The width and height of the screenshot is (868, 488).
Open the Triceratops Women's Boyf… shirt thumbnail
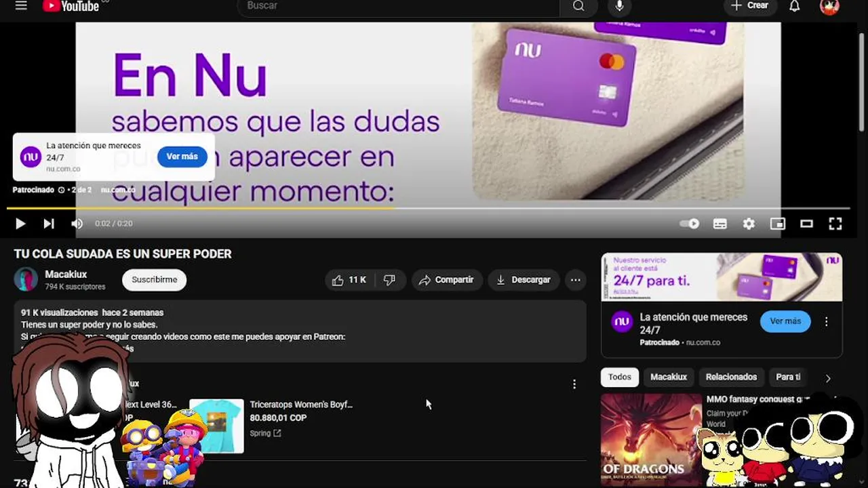pos(216,426)
